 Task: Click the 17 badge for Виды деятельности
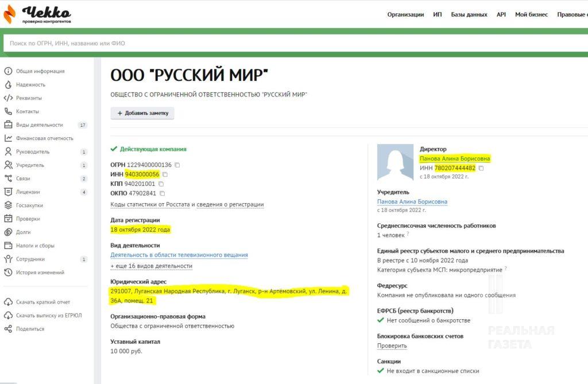pyautogui.click(x=83, y=125)
